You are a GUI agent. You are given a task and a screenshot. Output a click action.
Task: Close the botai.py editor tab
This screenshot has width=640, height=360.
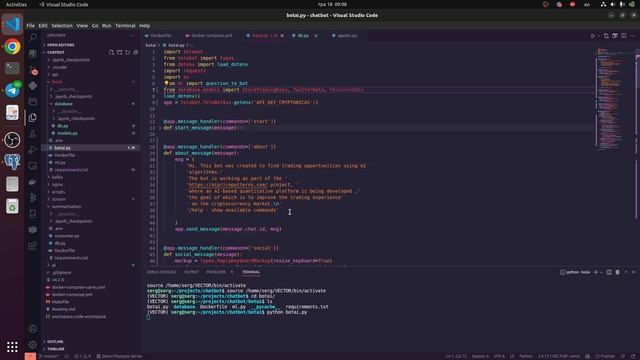click(x=282, y=36)
